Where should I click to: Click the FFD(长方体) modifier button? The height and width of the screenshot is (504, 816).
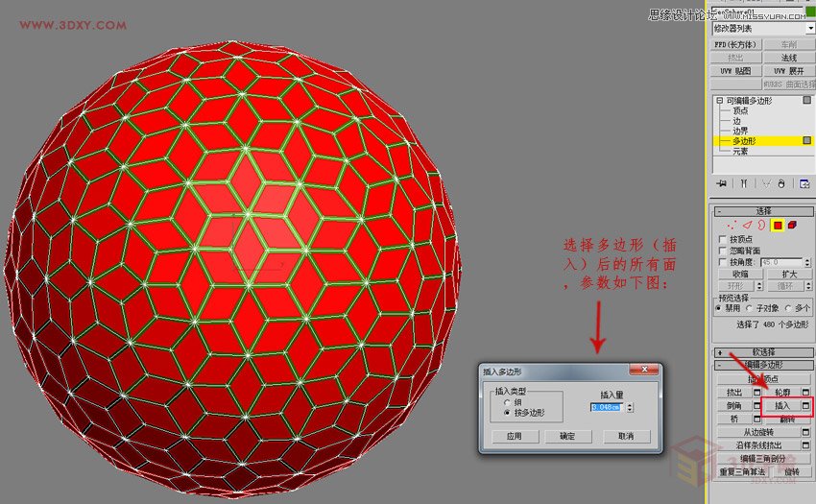(735, 44)
